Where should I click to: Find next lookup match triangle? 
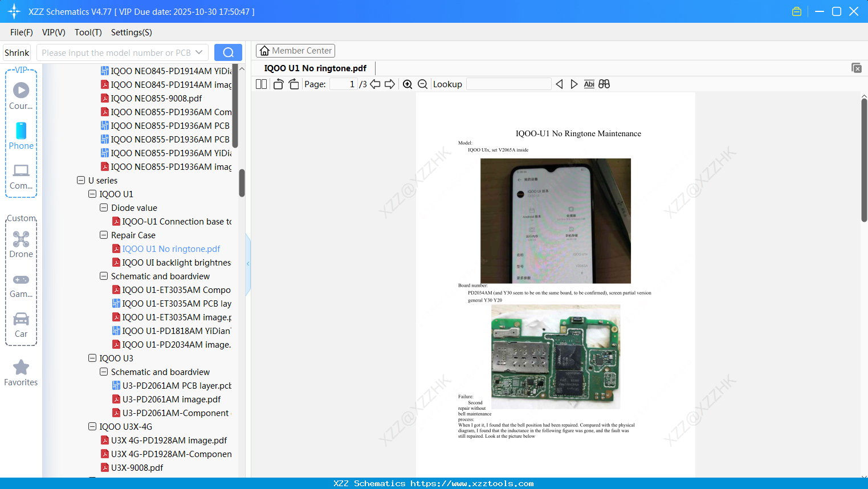[574, 84]
